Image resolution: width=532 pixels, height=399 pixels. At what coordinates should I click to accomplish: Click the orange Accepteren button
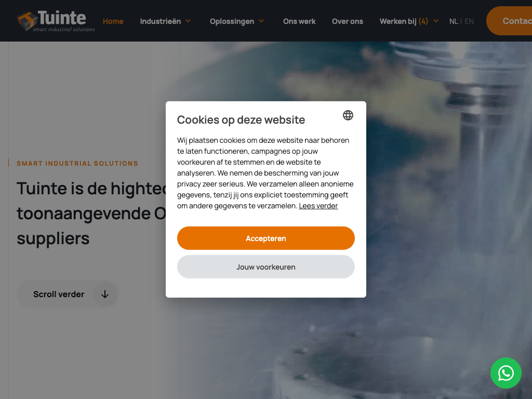tap(265, 238)
